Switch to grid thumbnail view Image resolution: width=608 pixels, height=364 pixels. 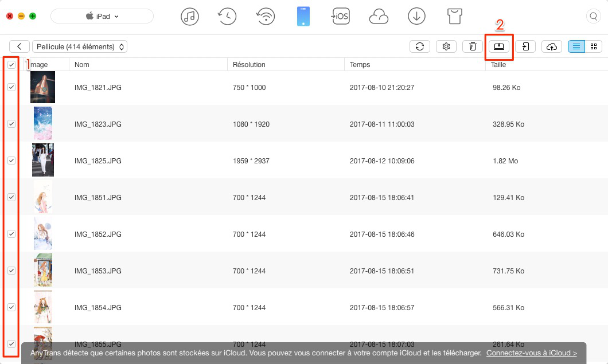pyautogui.click(x=593, y=46)
